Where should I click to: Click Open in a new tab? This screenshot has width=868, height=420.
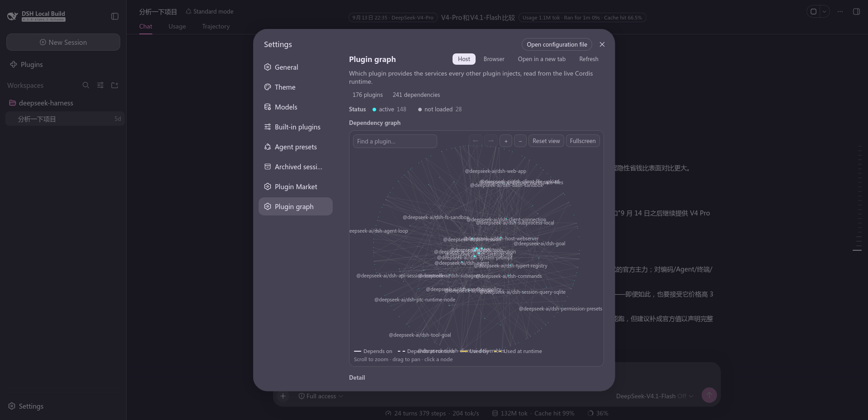pyautogui.click(x=542, y=59)
